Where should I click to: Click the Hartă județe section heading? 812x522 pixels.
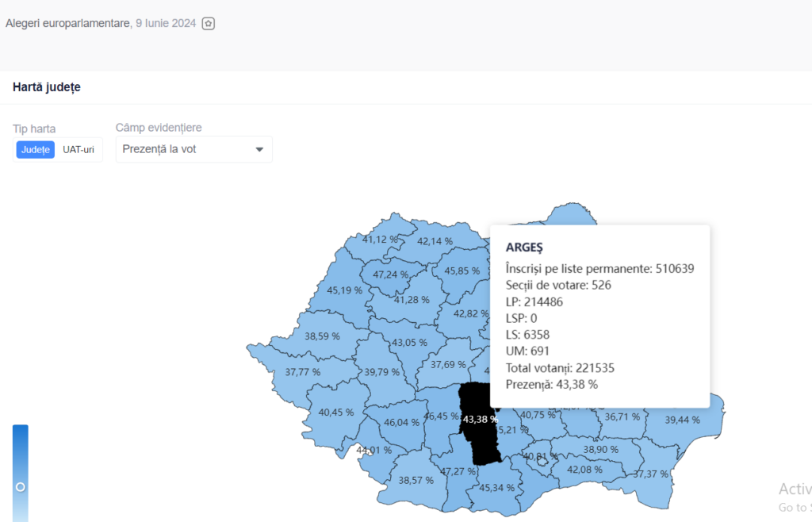click(x=46, y=87)
